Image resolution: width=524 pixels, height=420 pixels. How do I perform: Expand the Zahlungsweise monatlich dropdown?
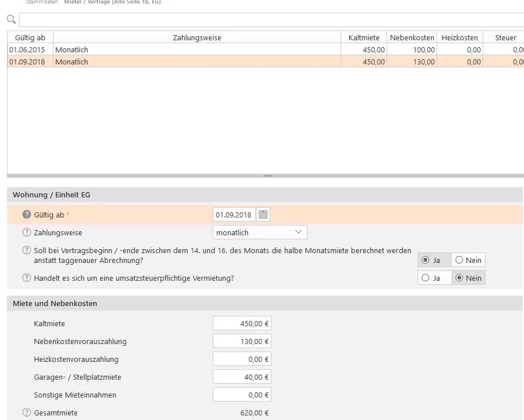tap(260, 232)
